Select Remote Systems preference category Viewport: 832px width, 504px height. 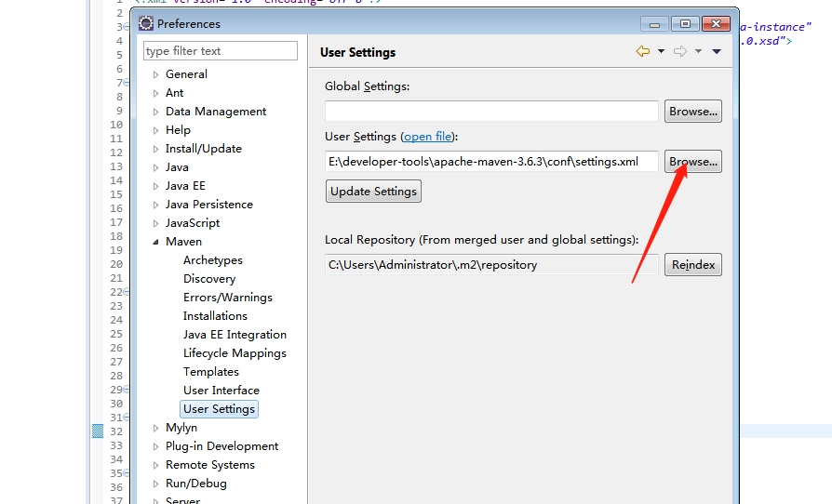[210, 464]
